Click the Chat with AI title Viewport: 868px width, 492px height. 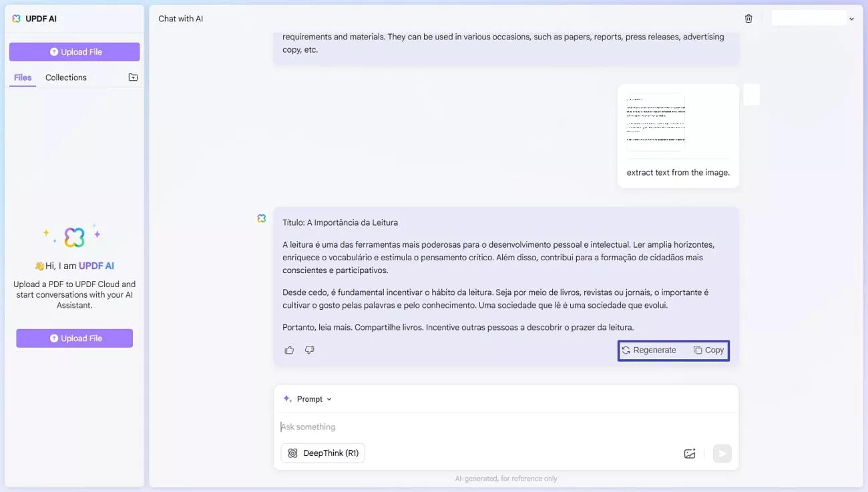coord(181,19)
